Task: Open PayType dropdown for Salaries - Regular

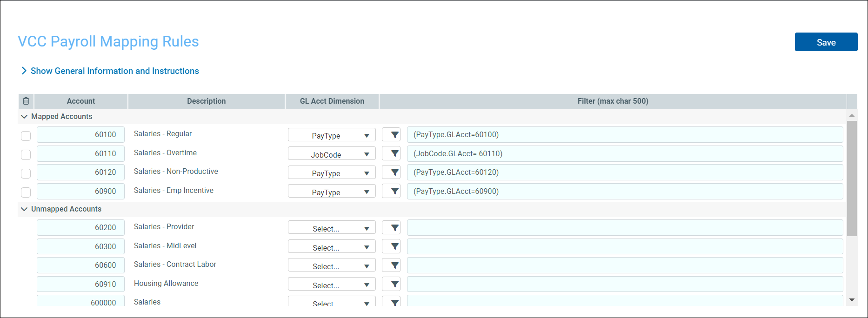Action: click(332, 135)
